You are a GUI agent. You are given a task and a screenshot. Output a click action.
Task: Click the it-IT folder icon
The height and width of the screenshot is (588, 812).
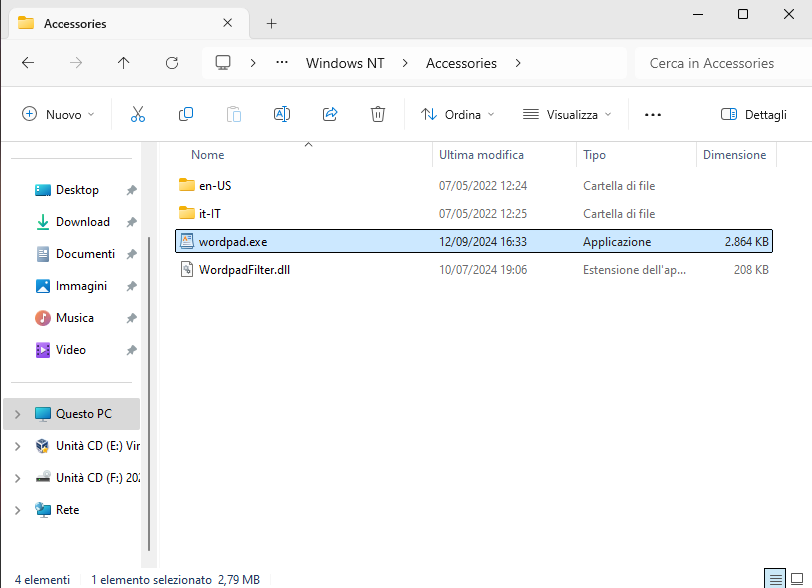click(x=186, y=213)
